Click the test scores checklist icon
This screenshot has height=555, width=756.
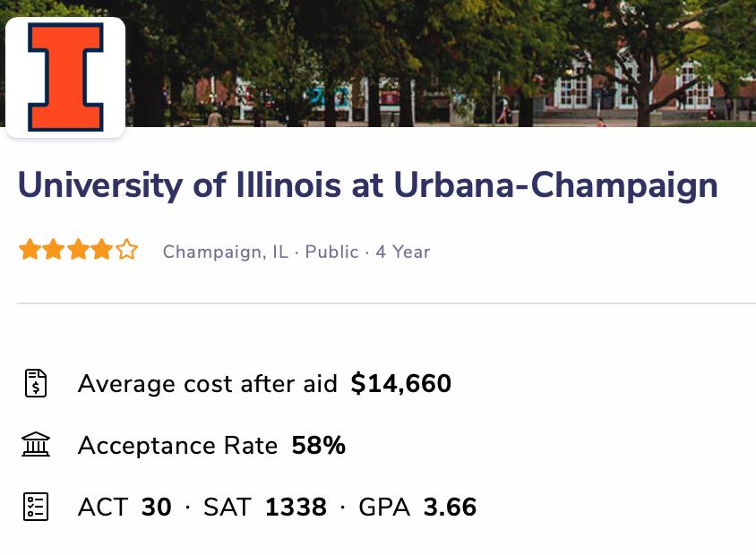(x=36, y=507)
